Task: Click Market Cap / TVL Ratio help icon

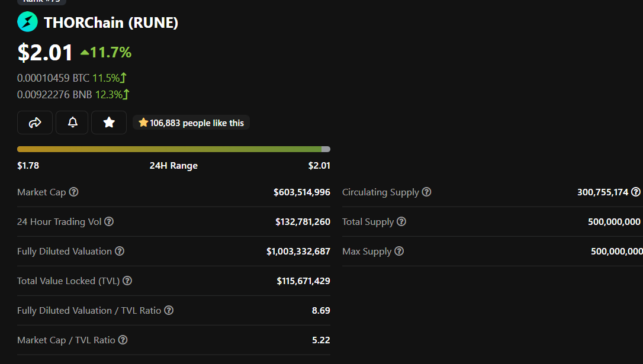Action: pyautogui.click(x=123, y=340)
